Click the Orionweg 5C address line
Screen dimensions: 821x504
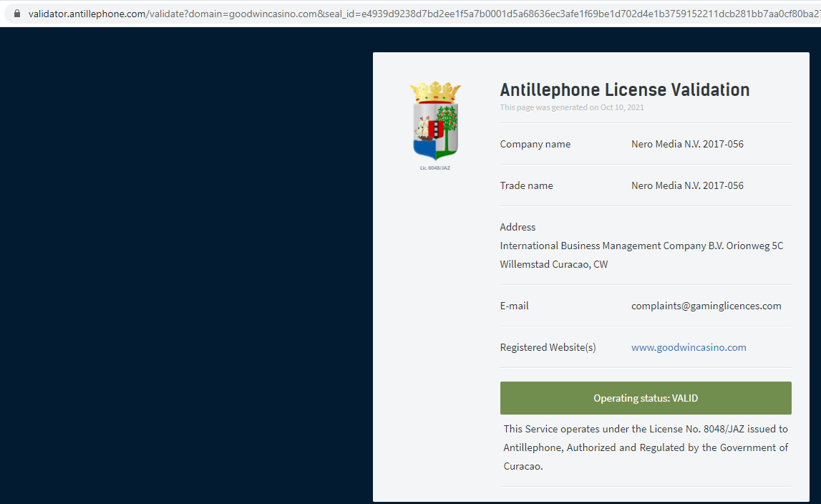point(641,246)
